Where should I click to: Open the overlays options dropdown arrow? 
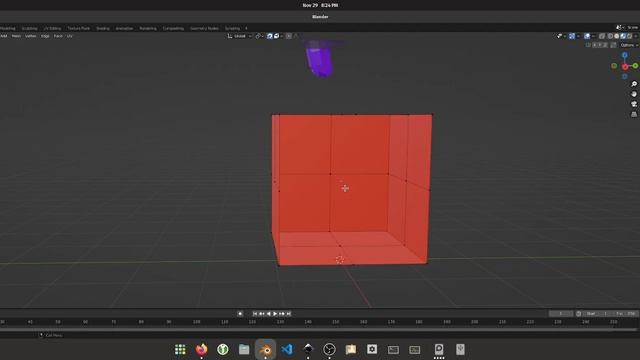point(593,36)
